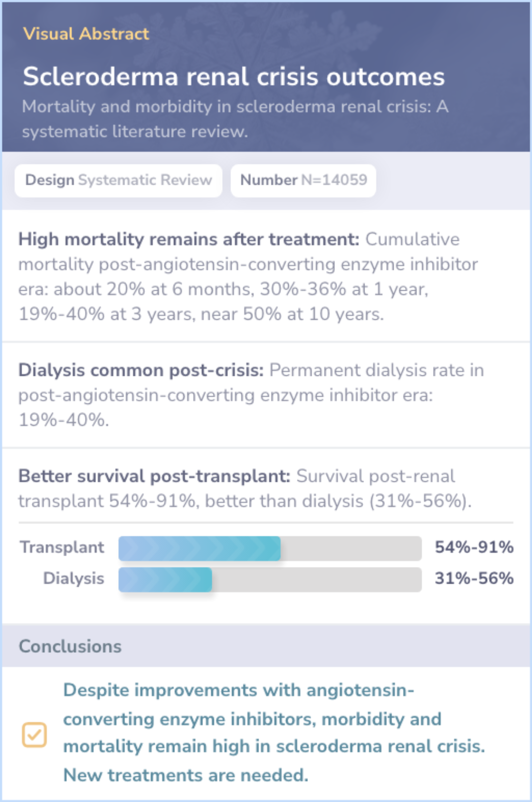Click the Scleroderma renal crisis outcomes title

point(233,77)
